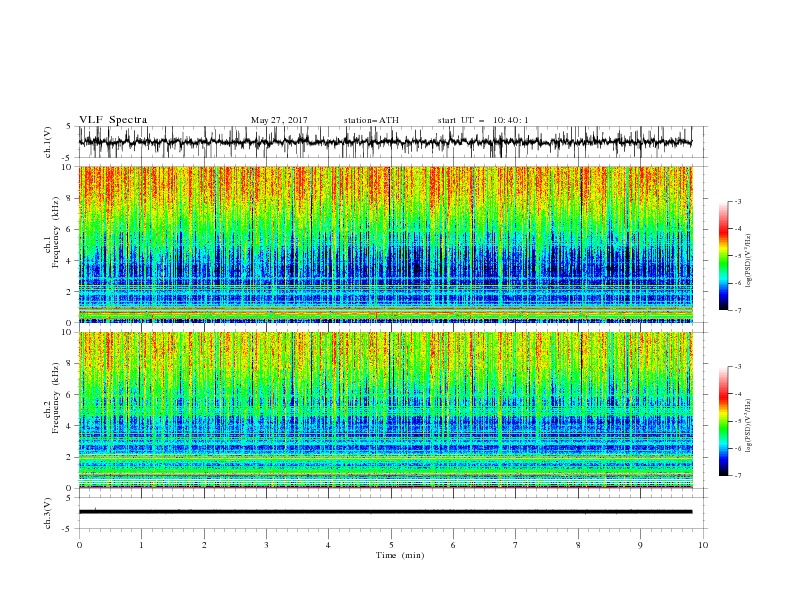Click the "ch.3(V)" axis label
The image size is (792, 612).
pos(48,514)
